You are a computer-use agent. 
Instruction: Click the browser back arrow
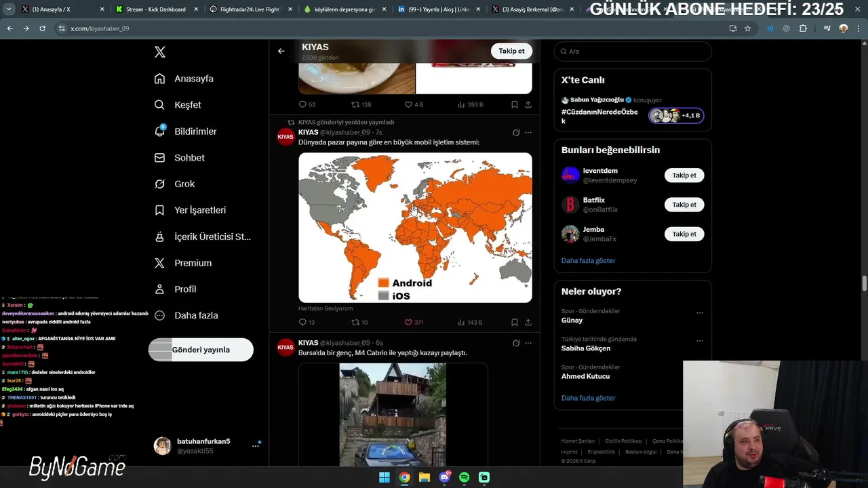9,28
